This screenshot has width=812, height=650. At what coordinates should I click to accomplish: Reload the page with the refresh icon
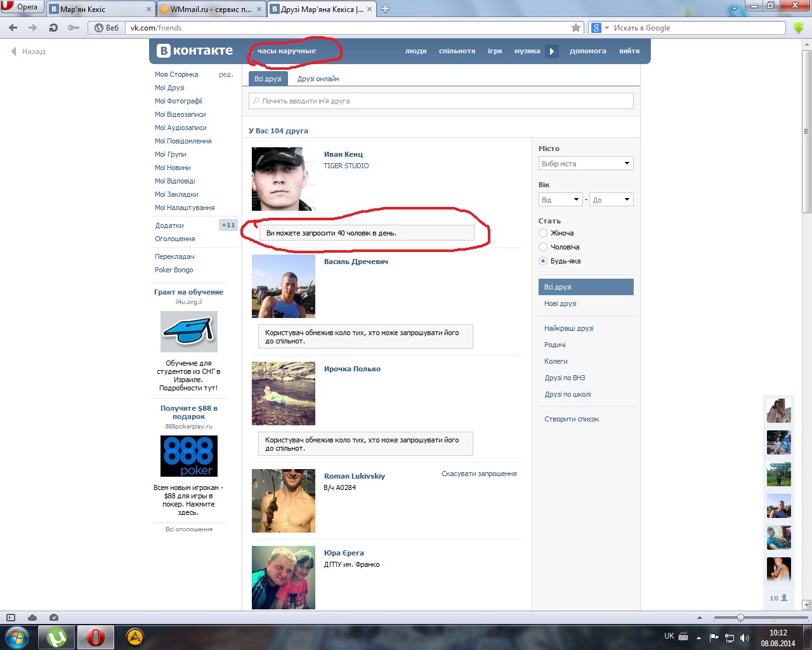[x=53, y=28]
